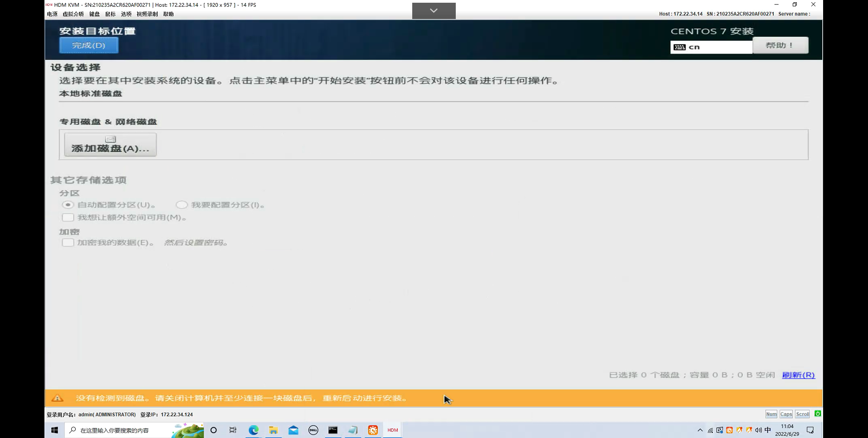Screen dimensions: 868x438
Task: Click the 登录用户名: admin status text
Action: (91, 414)
